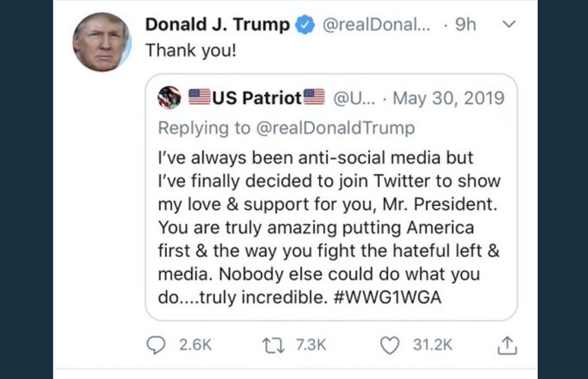Viewport: 588px width, 379px height.
Task: Click the flag emoji after US Patriot
Action: [313, 98]
